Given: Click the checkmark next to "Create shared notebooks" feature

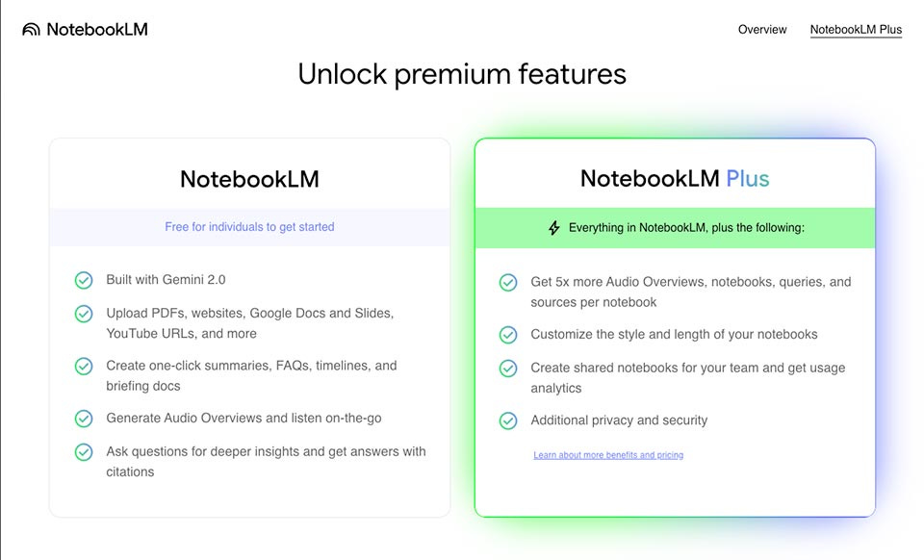Looking at the screenshot, I should pyautogui.click(x=508, y=368).
